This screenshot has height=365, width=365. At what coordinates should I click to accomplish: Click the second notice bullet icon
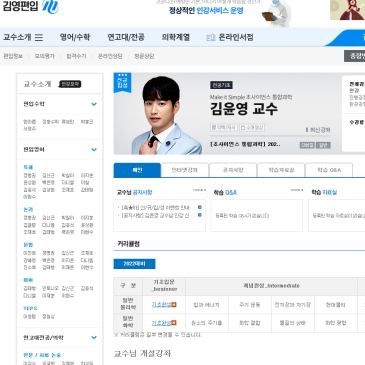(x=200, y=215)
